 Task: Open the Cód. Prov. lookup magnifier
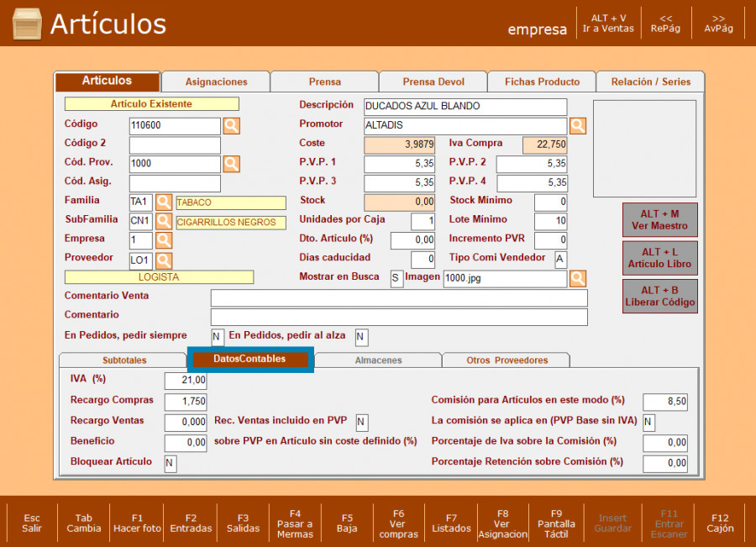pyautogui.click(x=231, y=164)
